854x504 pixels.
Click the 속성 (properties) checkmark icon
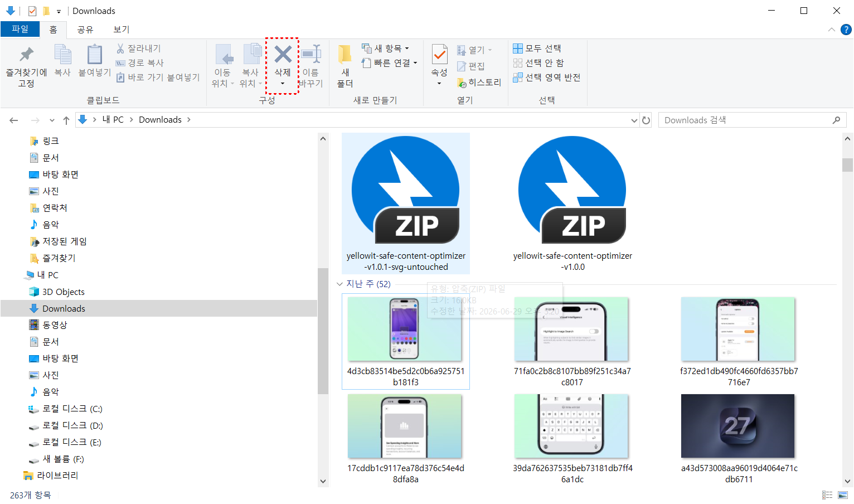(x=439, y=55)
